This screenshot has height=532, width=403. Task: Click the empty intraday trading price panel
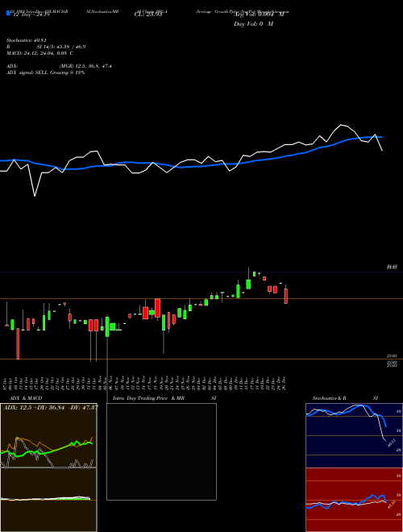point(161,451)
